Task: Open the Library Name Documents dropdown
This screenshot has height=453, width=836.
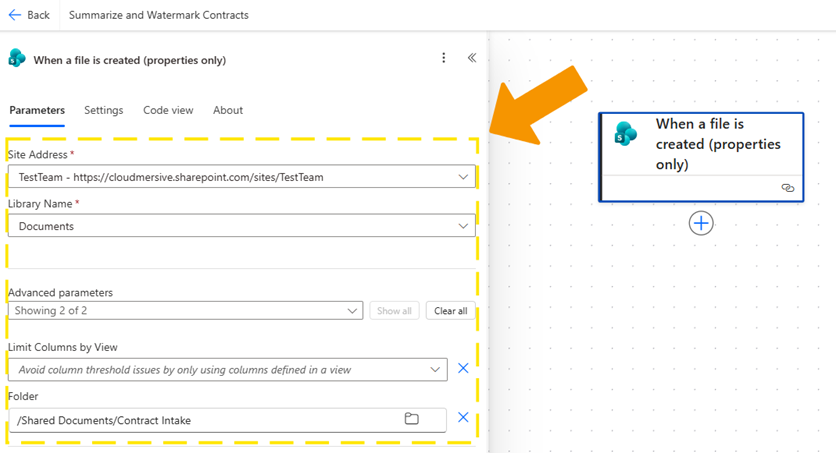Action: [242, 226]
